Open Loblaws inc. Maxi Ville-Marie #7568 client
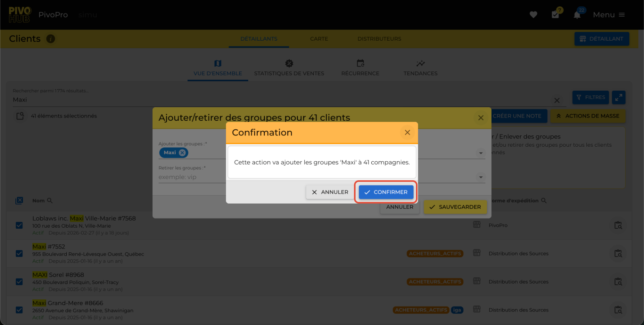The width and height of the screenshot is (644, 325). 84,219
